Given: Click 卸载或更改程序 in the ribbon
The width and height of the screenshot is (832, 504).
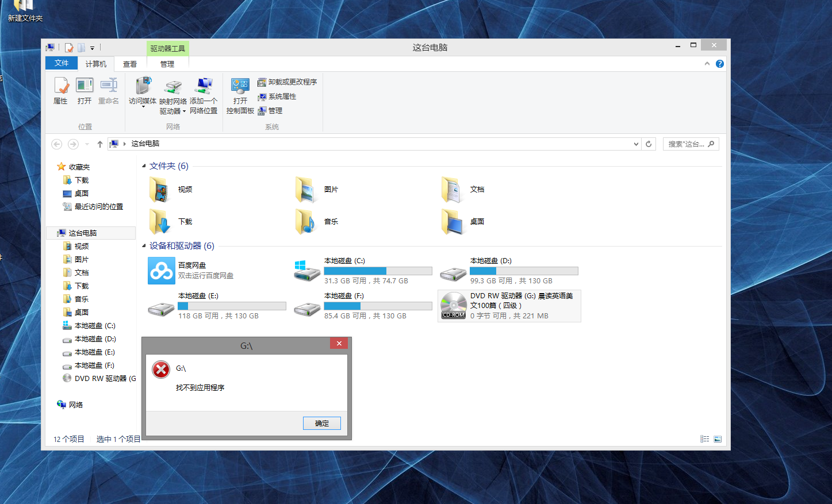Looking at the screenshot, I should (x=287, y=82).
